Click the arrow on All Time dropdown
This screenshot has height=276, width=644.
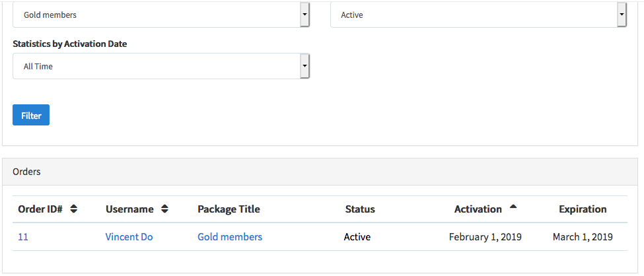304,66
